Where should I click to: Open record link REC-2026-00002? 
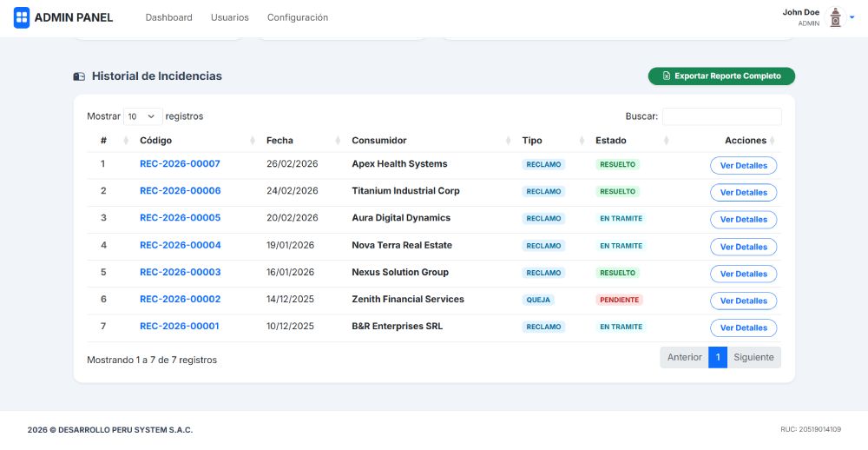click(x=180, y=299)
